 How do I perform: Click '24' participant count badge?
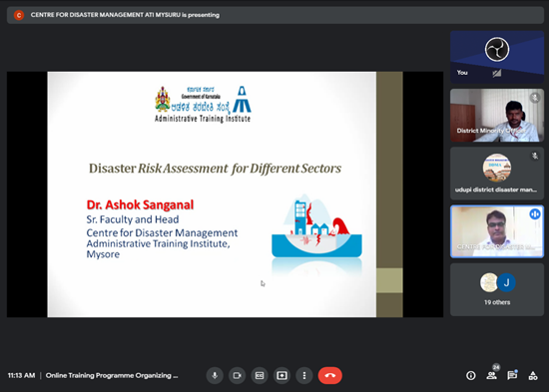point(496,367)
